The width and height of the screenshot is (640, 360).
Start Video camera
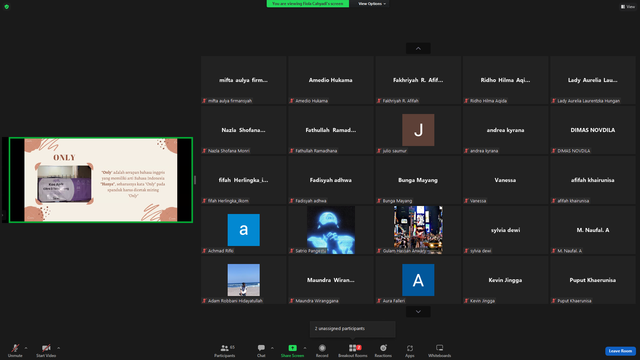(x=46, y=351)
